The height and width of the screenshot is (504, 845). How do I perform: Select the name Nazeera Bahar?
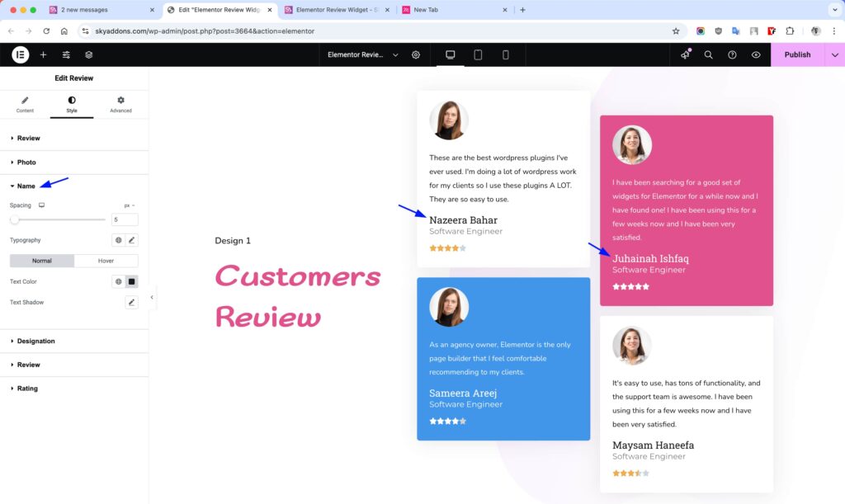tap(463, 219)
